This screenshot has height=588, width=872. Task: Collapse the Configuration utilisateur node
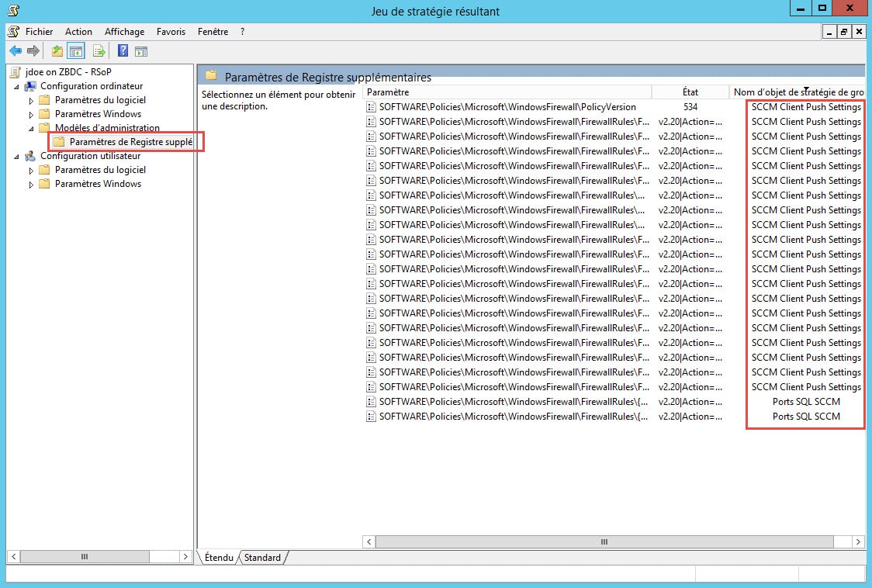[17, 157]
